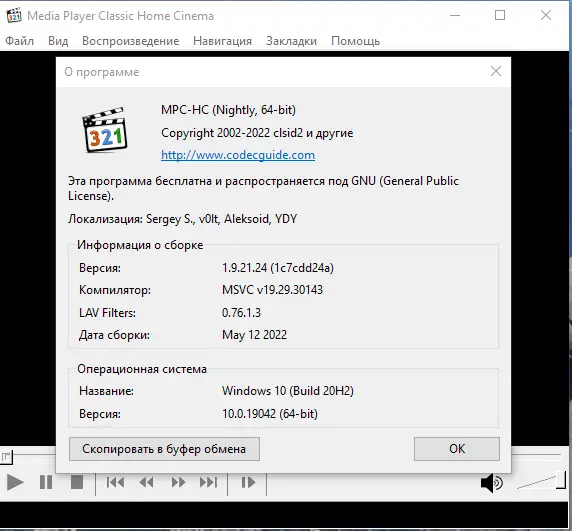Screen dimensions: 572x531
Task: Click the Pause button
Action: (x=46, y=482)
